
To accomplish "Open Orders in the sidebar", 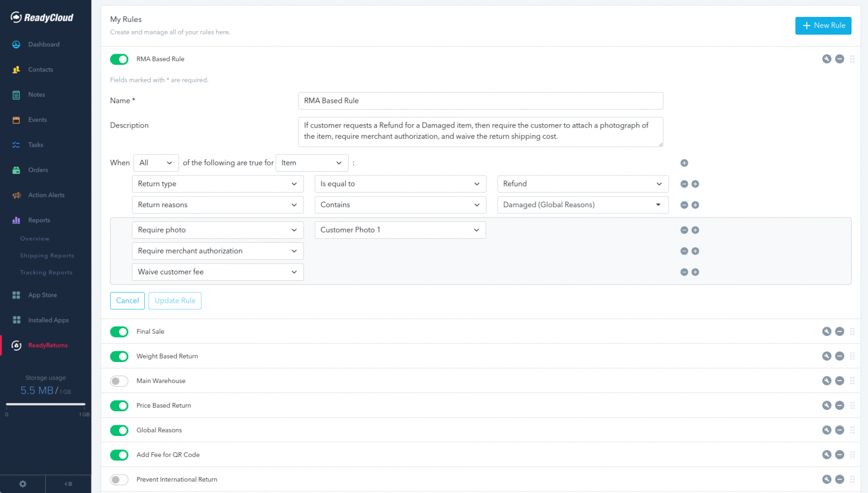I will 38,170.
